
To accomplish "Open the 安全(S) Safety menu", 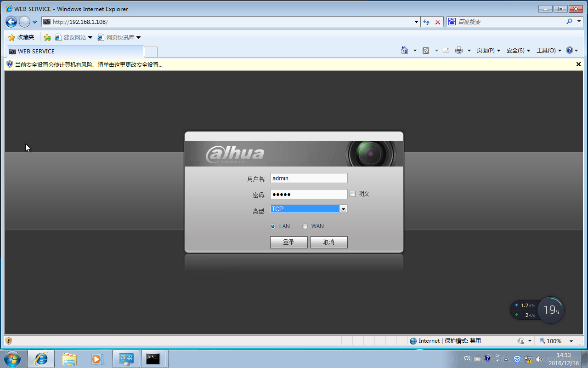I will pos(518,51).
